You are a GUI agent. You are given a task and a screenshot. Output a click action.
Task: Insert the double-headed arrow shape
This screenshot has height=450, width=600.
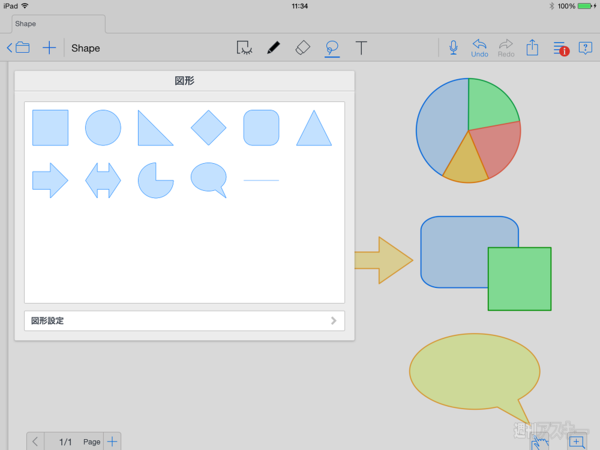coord(103,180)
